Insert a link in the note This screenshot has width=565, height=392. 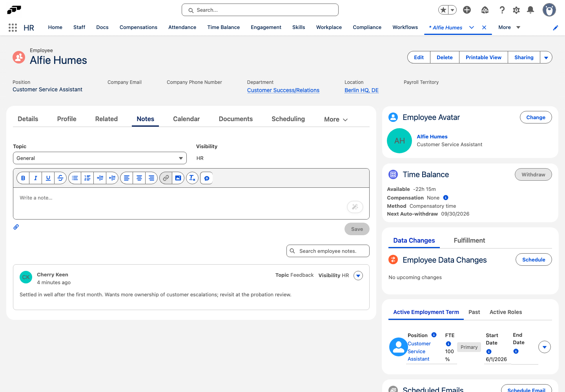pos(166,178)
